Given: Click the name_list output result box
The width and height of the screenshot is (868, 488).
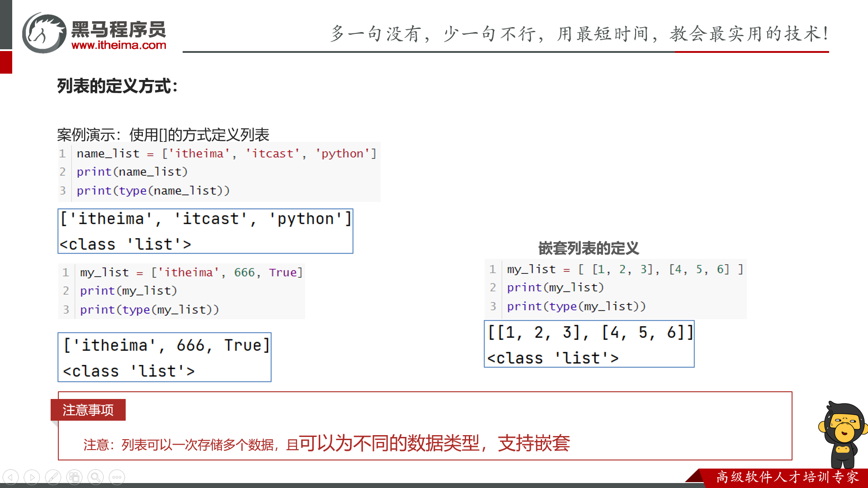Looking at the screenshot, I should [x=205, y=231].
